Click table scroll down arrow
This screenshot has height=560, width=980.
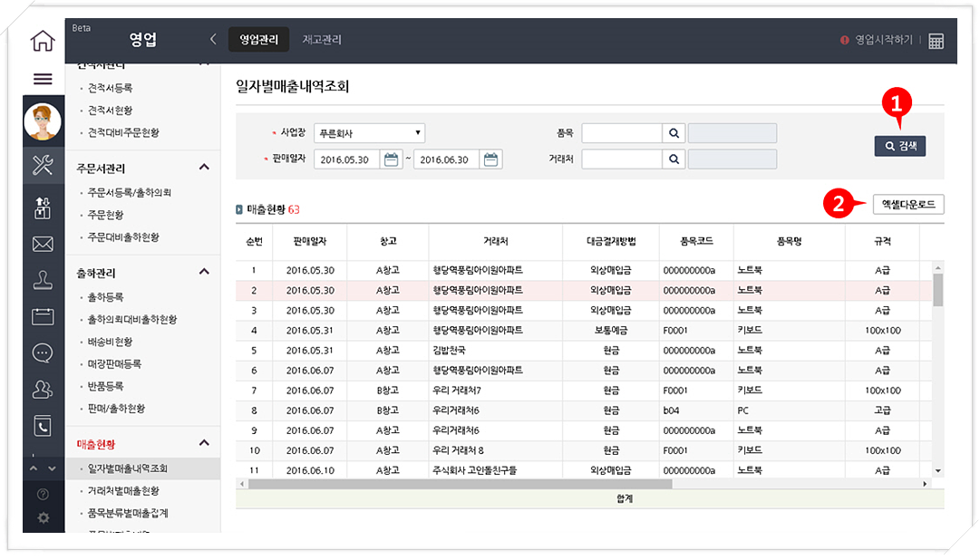tap(937, 470)
